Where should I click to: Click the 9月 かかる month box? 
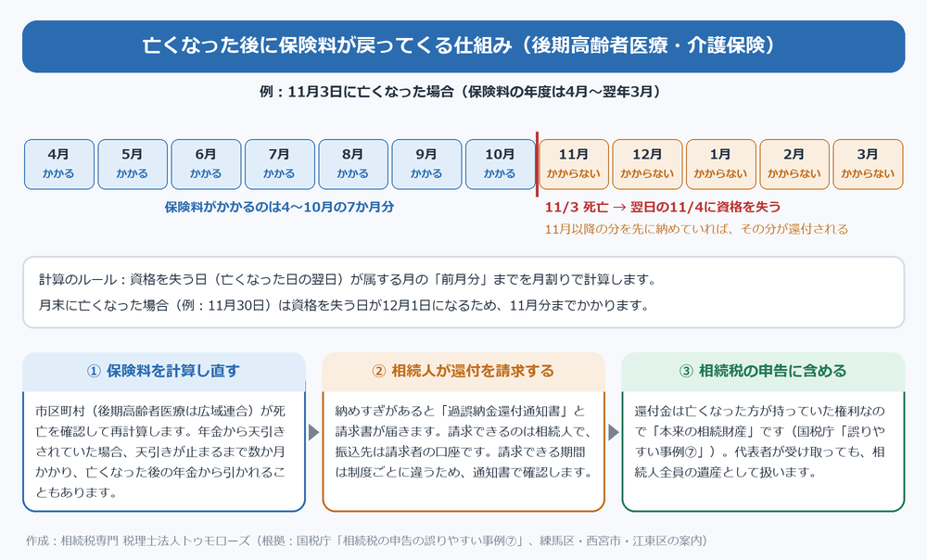point(426,164)
